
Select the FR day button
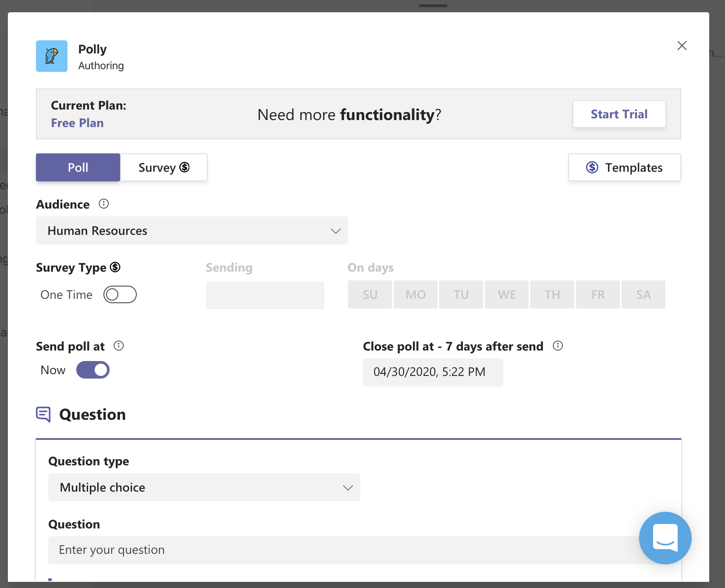(x=598, y=294)
